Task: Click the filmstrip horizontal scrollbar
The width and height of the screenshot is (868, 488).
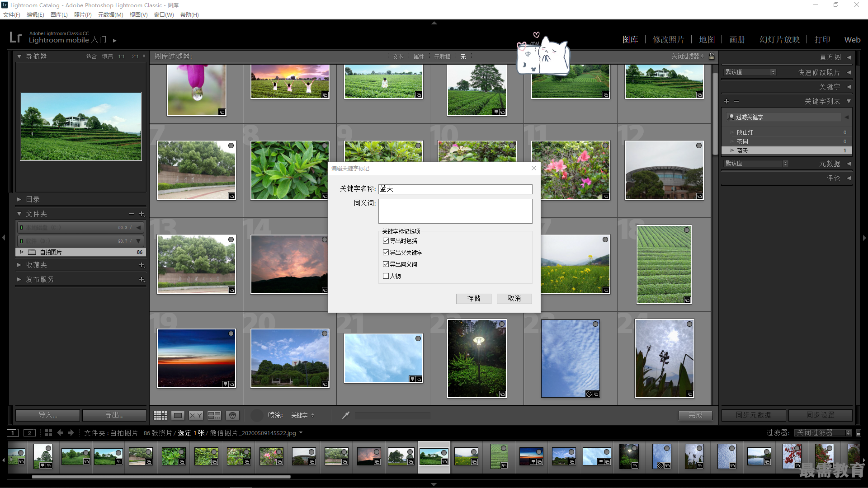Action: click(x=161, y=476)
